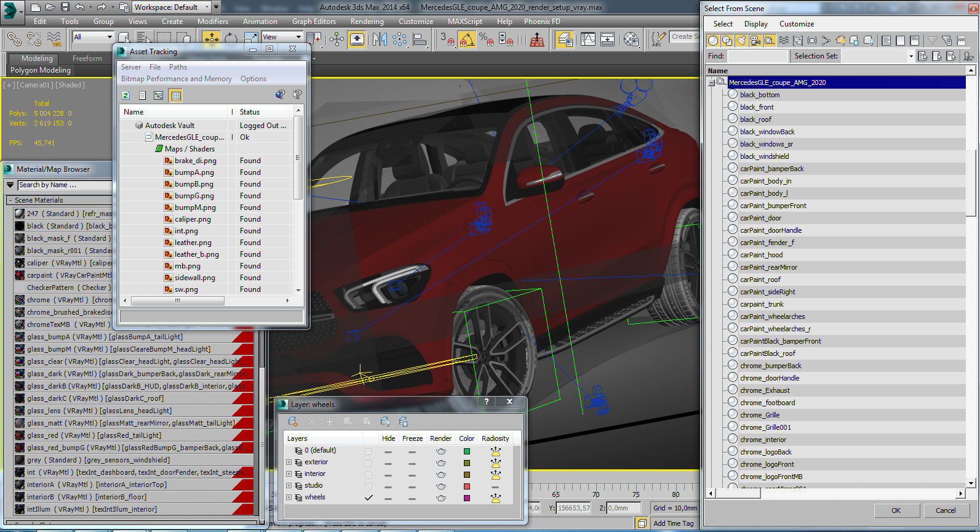Image resolution: width=980 pixels, height=532 pixels.
Task: Click the Bind to Space Warp icon
Action: (x=54, y=39)
